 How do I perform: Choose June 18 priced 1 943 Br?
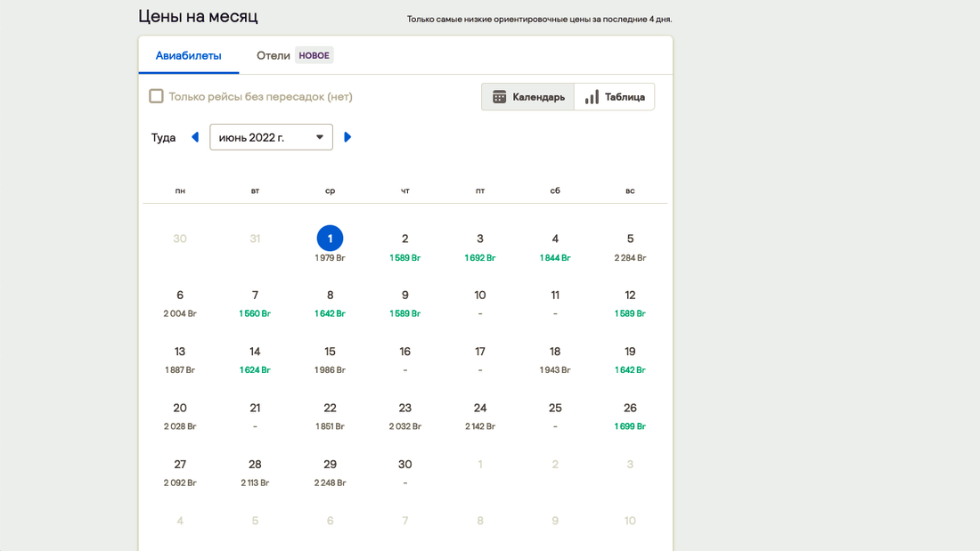(x=555, y=359)
